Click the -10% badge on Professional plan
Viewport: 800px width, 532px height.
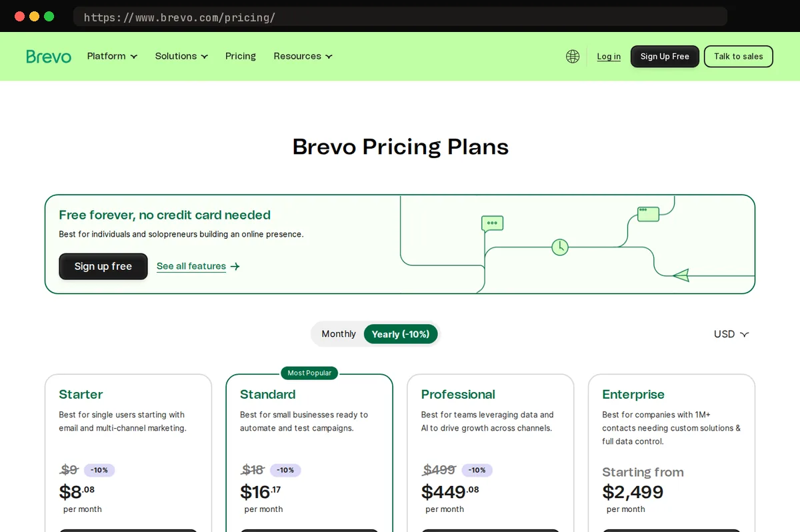pos(477,470)
